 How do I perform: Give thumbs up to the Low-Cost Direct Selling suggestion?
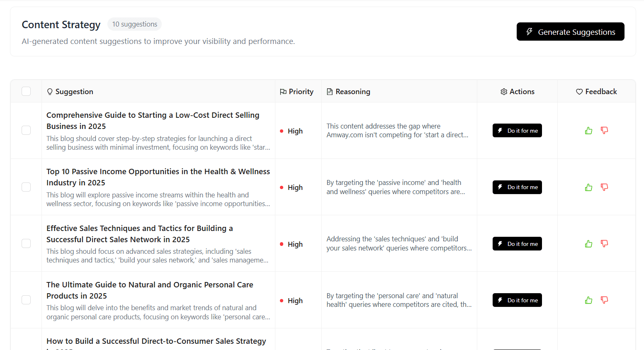(x=588, y=130)
